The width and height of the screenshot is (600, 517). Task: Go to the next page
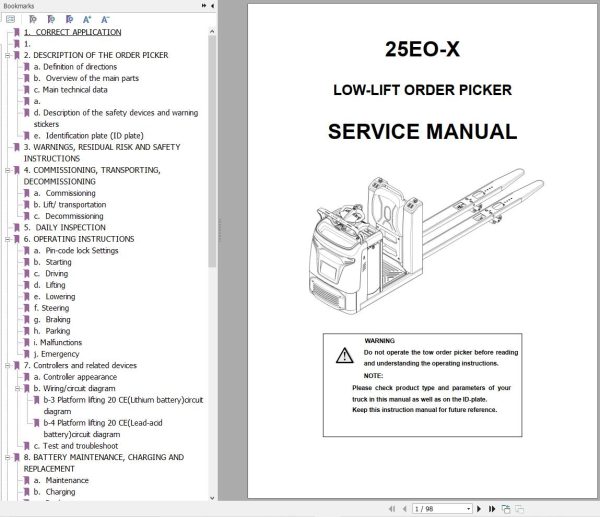click(479, 509)
